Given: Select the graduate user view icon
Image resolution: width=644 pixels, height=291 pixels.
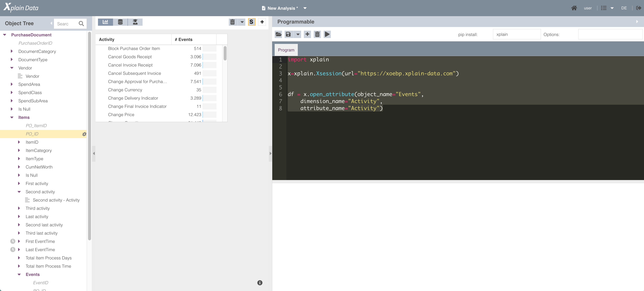Looking at the screenshot, I should click(135, 22).
